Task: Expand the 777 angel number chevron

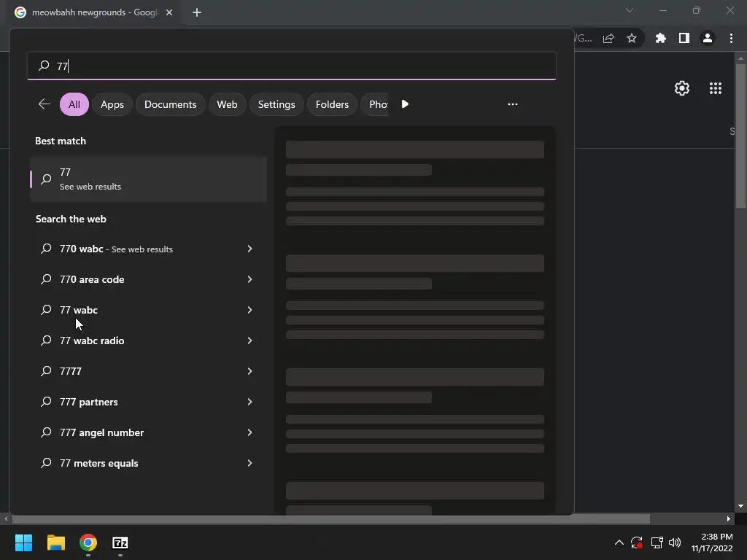Action: tap(249, 432)
